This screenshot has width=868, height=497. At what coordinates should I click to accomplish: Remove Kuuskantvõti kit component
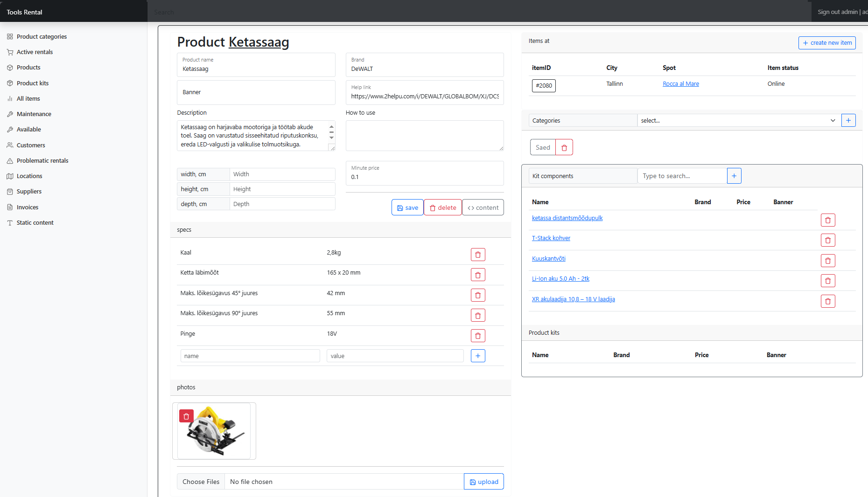[x=827, y=261]
